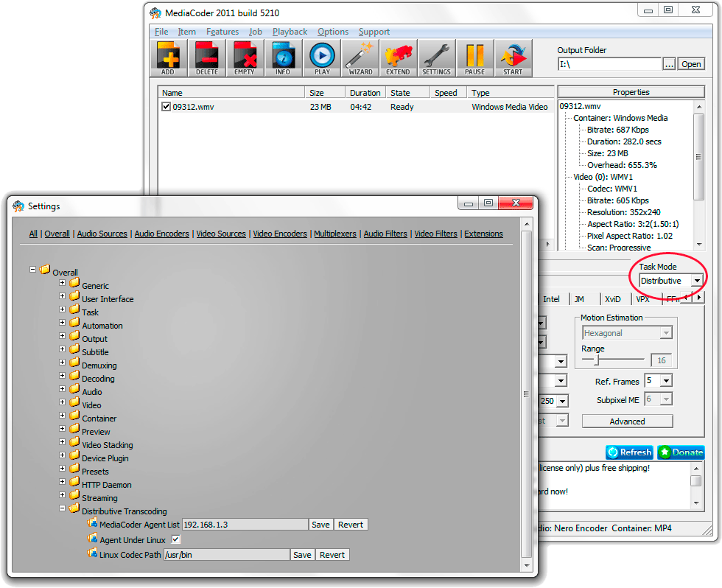The width and height of the screenshot is (722, 588).
Task: Click the Extensions filter link
Action: click(x=483, y=234)
